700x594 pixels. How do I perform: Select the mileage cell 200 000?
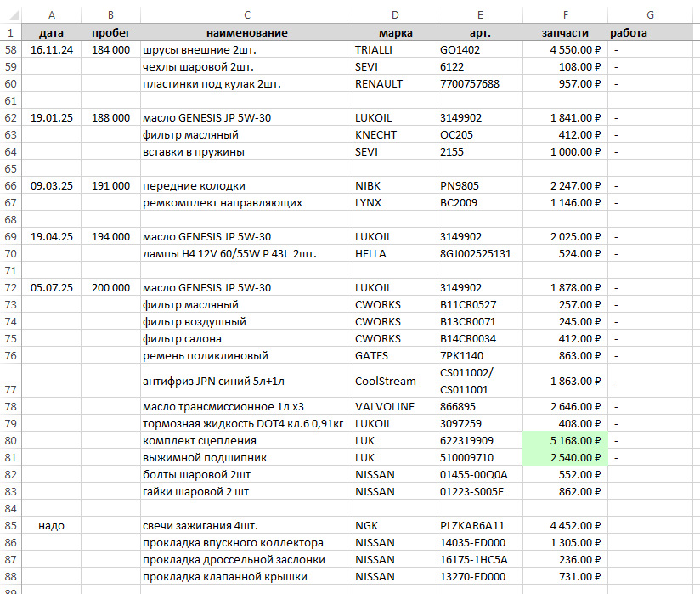click(x=110, y=287)
